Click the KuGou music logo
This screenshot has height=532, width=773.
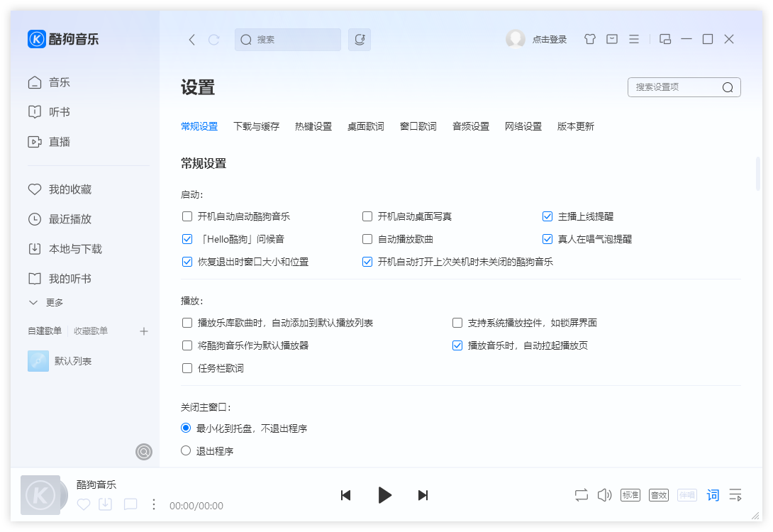click(x=63, y=39)
